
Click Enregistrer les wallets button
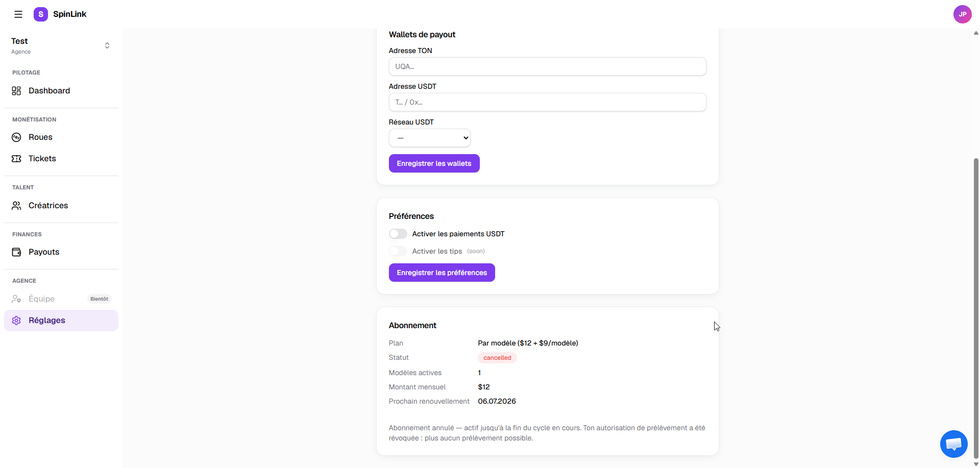434,163
